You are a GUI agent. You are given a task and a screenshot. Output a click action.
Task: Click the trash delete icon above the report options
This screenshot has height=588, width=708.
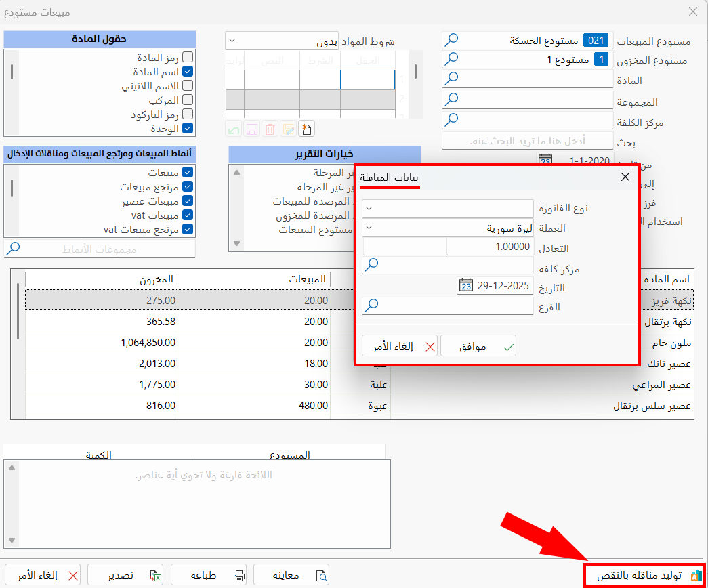270,129
